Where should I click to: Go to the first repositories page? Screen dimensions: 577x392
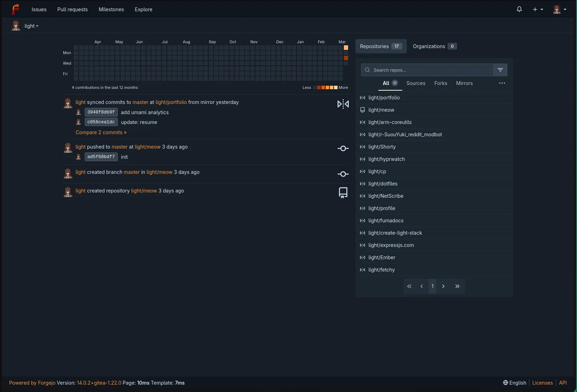pyautogui.click(x=409, y=286)
